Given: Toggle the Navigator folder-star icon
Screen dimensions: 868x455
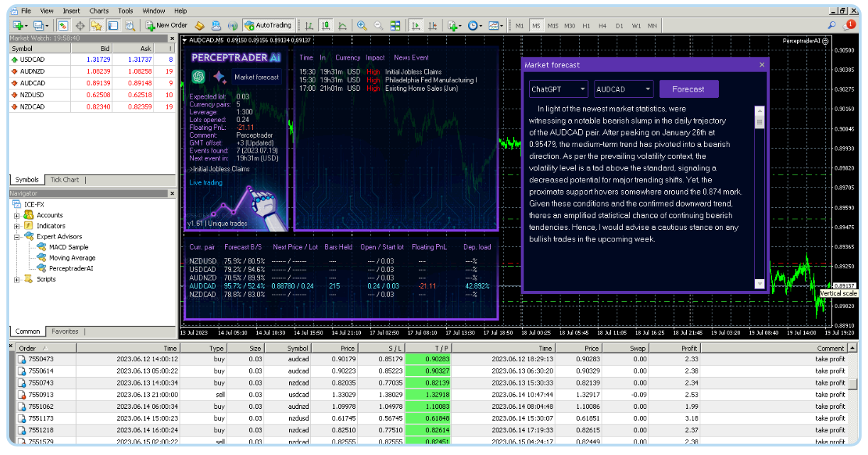Looking at the screenshot, I should tap(96, 26).
